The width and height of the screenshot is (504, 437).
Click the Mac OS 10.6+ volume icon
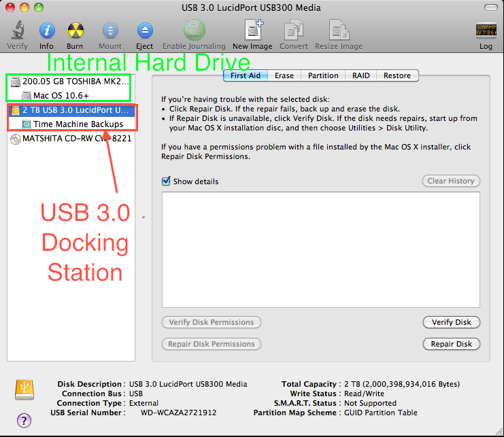[x=27, y=96]
